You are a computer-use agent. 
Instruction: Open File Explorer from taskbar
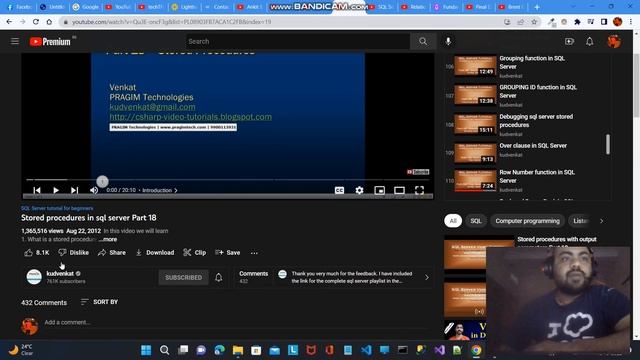(x=238, y=350)
